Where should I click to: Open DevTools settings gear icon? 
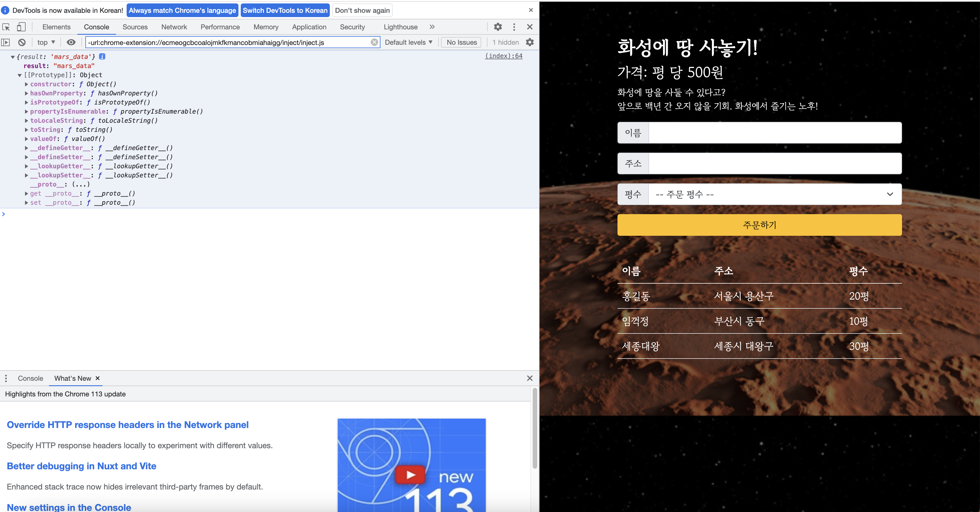pyautogui.click(x=498, y=27)
